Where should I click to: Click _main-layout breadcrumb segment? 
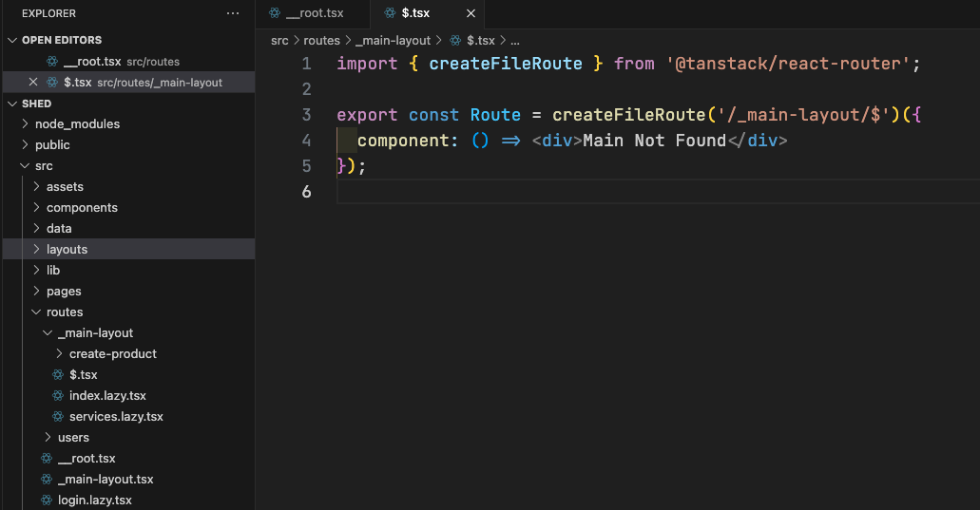coord(393,41)
